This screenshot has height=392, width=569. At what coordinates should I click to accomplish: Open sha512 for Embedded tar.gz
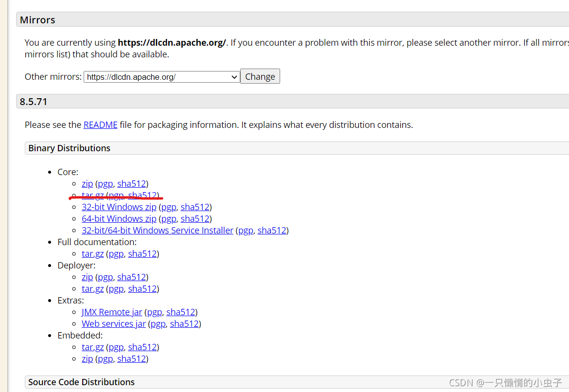142,347
